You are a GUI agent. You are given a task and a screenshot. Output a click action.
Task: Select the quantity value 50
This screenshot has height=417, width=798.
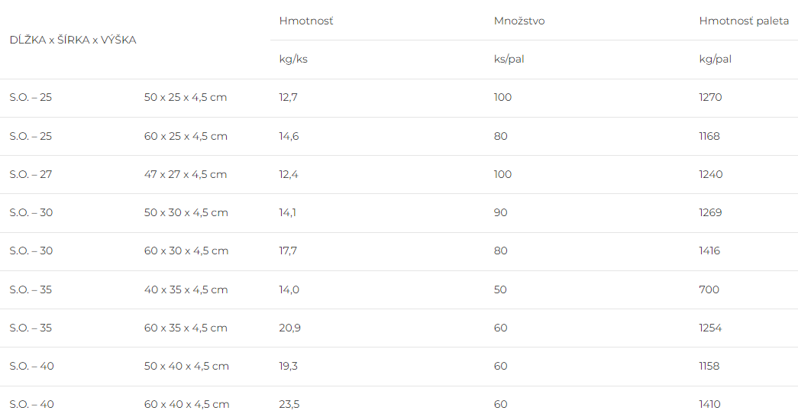click(501, 290)
